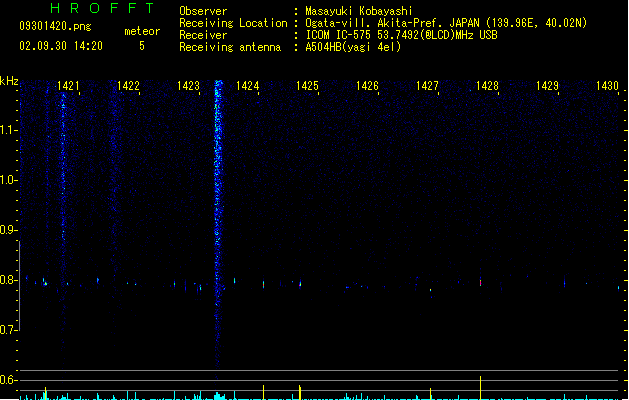Click frequency axis label 0.7
Viewport: 629px width, 400px height.
tap(7, 330)
